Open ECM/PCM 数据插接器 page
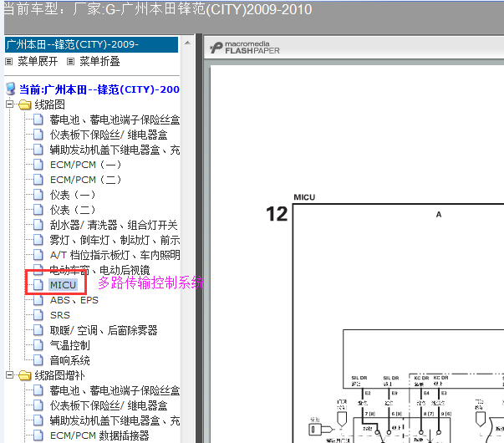The width and height of the screenshot is (504, 443). coord(99,436)
